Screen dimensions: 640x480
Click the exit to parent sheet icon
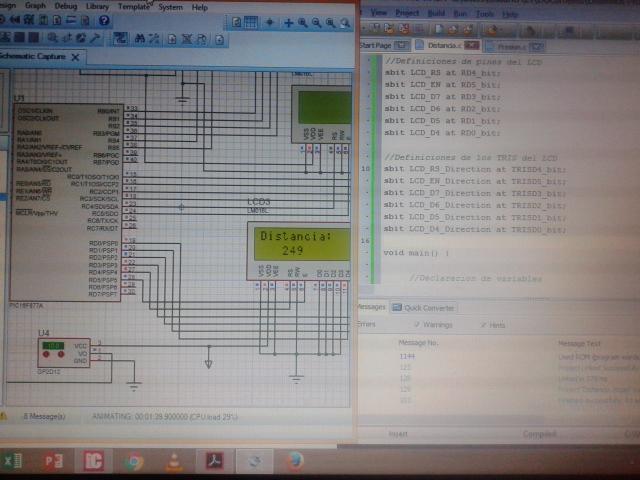(x=202, y=39)
